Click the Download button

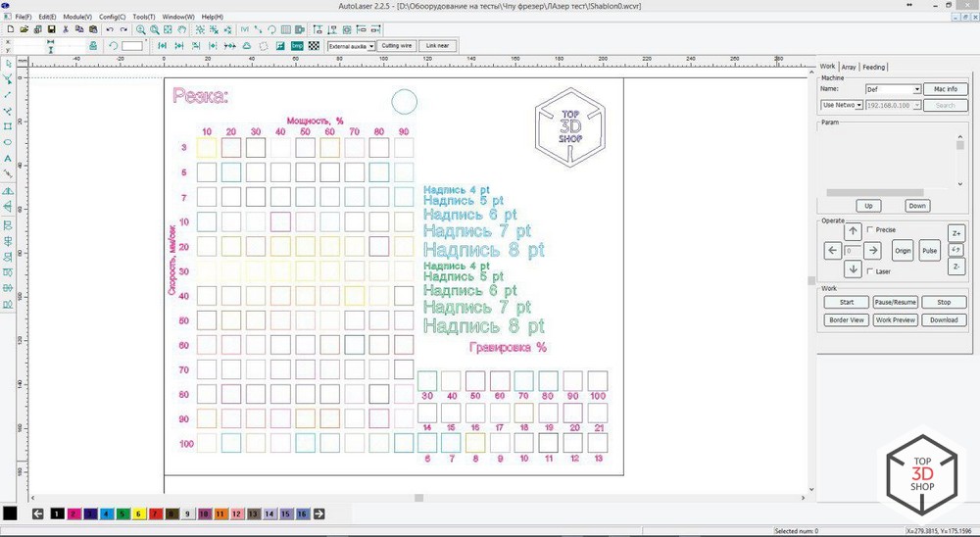coord(944,319)
